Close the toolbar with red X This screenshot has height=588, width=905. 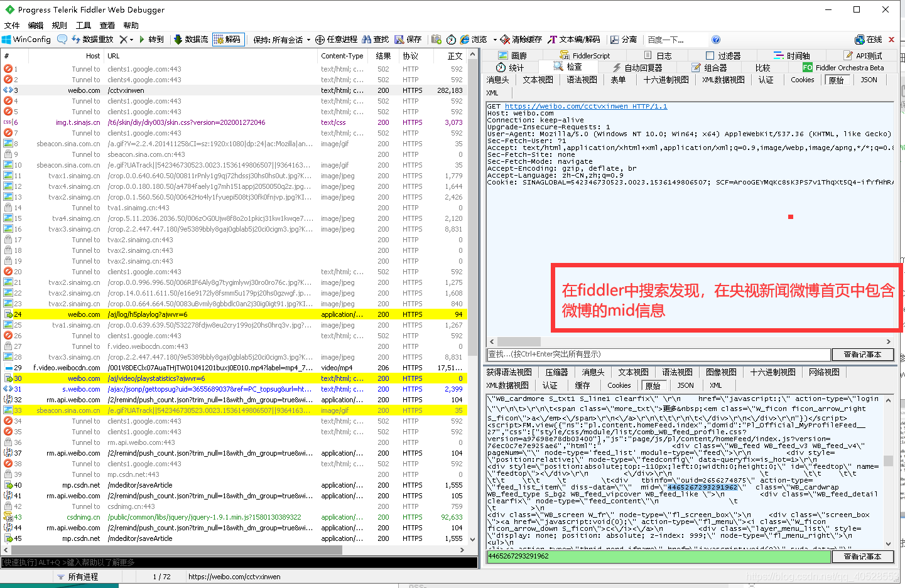coord(891,39)
